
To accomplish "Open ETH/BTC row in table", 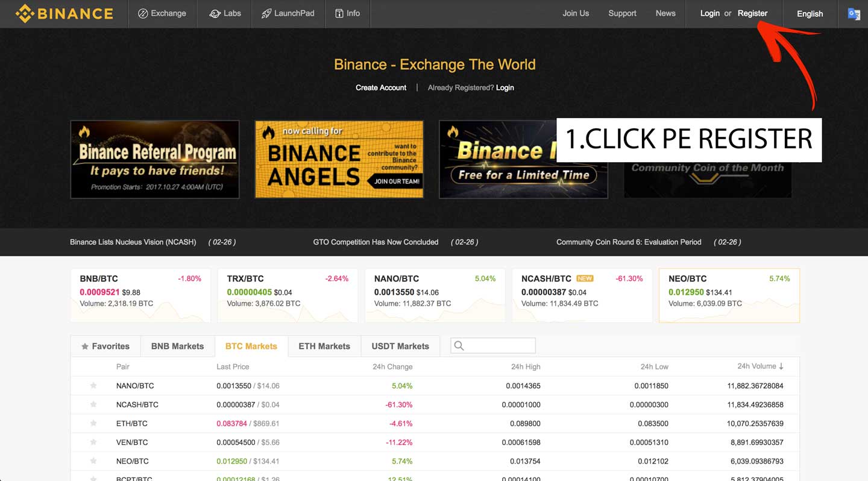I will [435, 423].
